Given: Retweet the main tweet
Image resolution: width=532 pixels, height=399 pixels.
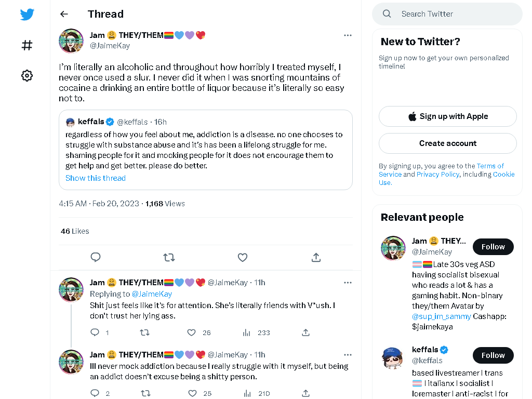Looking at the screenshot, I should tap(169, 257).
